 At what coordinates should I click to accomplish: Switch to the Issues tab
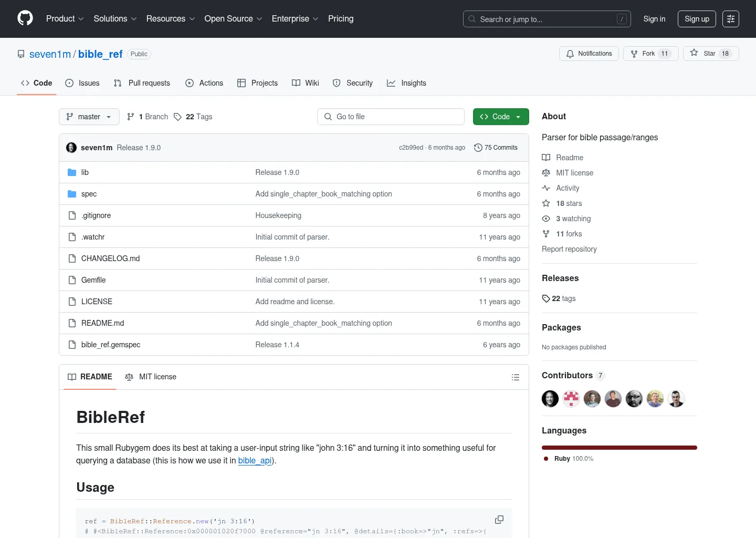pos(82,83)
